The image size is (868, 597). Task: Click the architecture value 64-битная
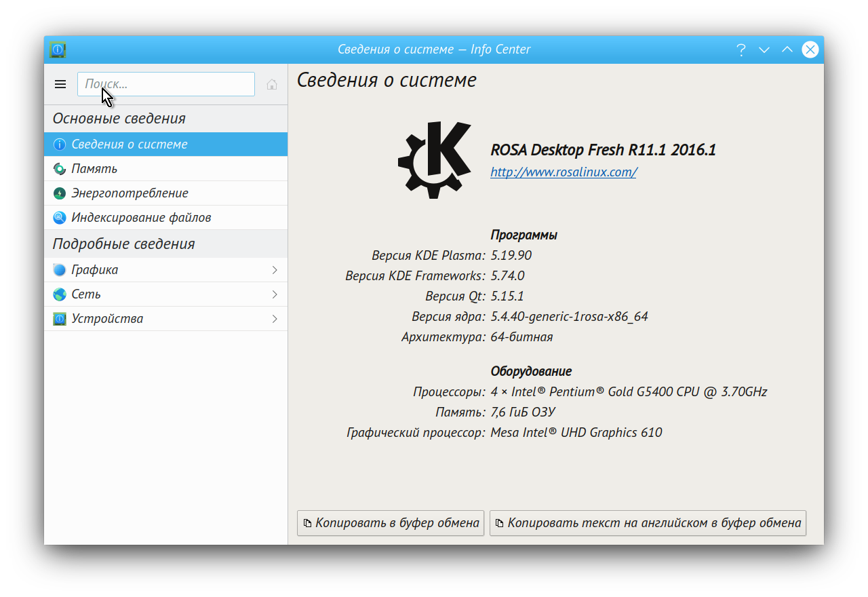click(521, 337)
